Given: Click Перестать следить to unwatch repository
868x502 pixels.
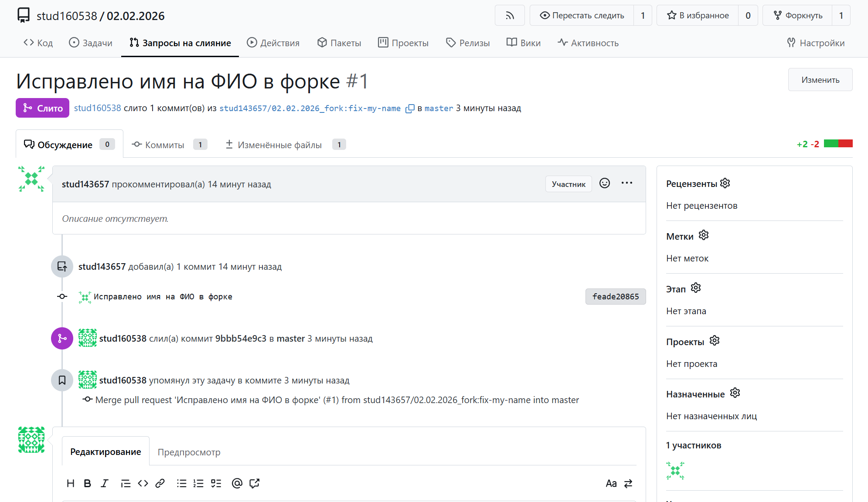Looking at the screenshot, I should tap(582, 16).
